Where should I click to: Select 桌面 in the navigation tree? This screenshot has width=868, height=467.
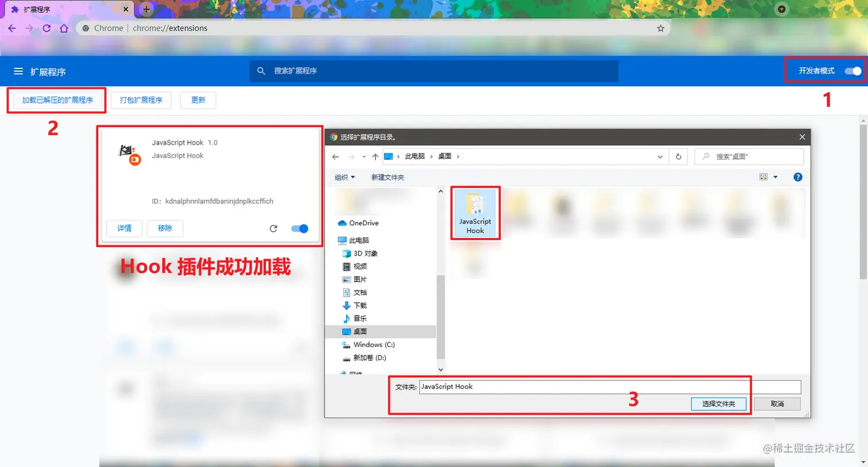[x=381, y=331]
